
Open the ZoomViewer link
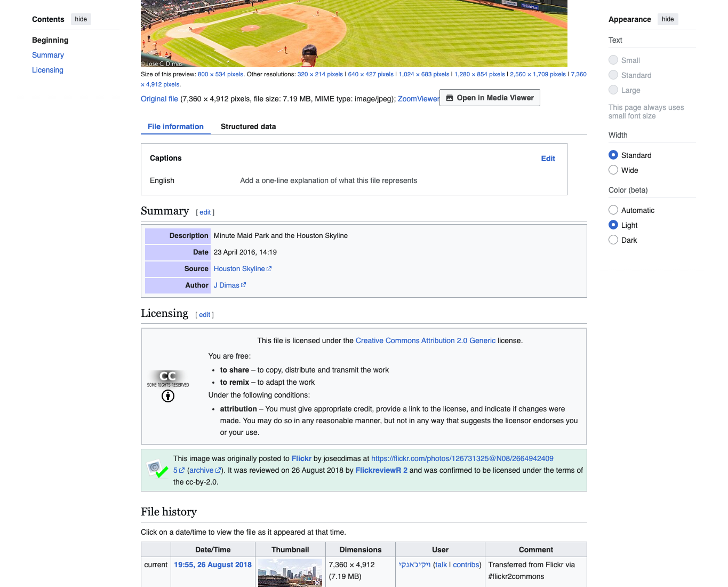click(418, 99)
